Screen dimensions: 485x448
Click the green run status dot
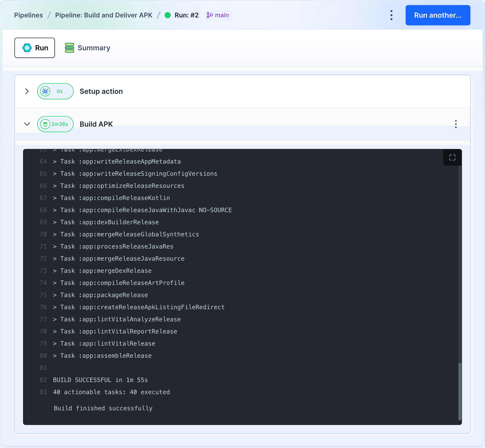coord(168,15)
